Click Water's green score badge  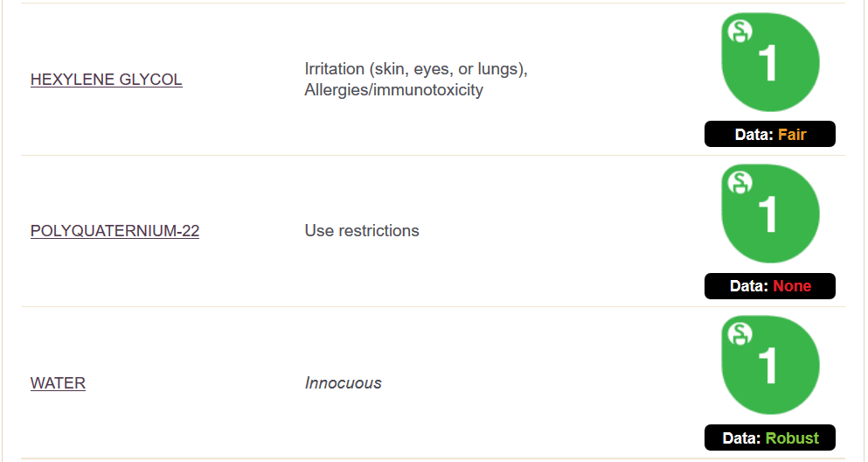(771, 365)
